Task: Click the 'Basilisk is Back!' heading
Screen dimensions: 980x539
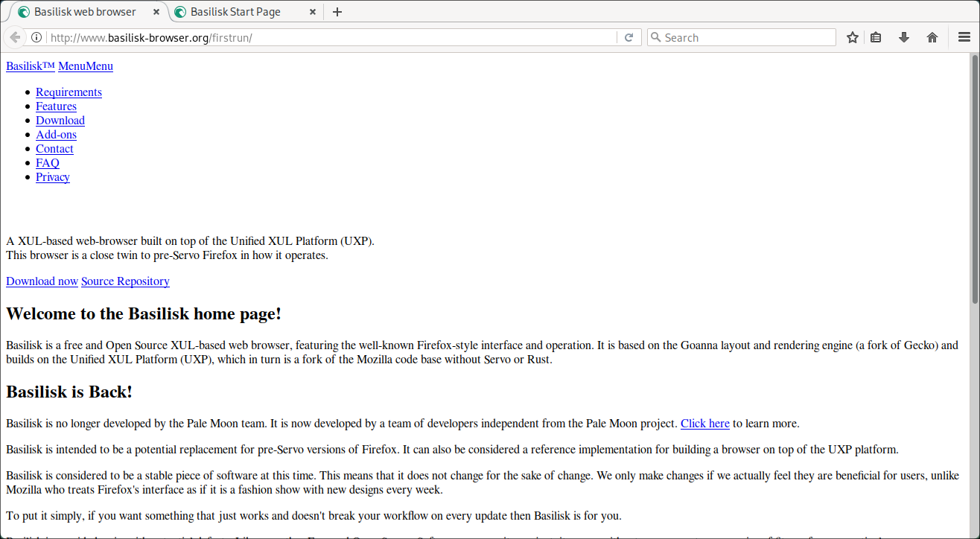Action: click(69, 392)
